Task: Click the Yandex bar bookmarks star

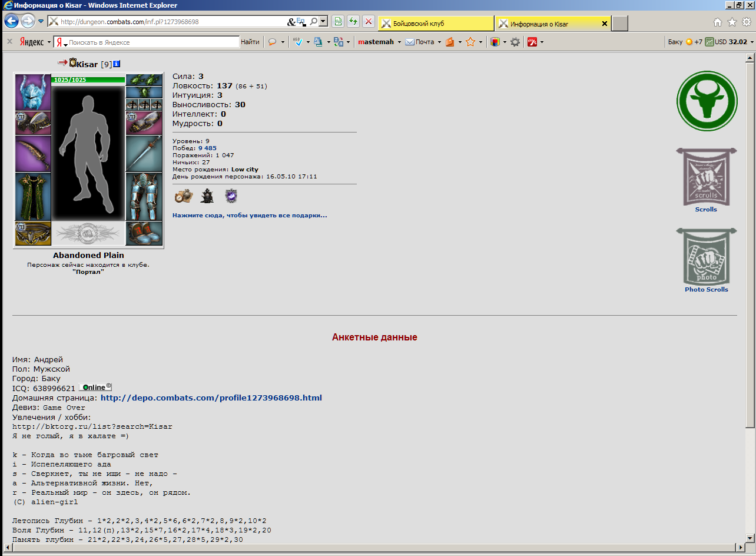Action: click(x=470, y=42)
